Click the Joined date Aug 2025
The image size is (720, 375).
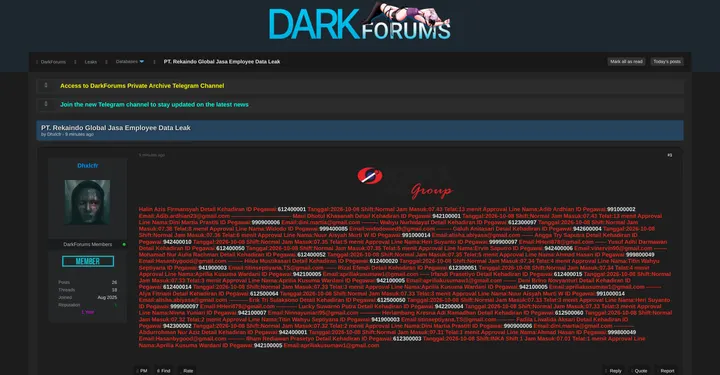tap(107, 297)
